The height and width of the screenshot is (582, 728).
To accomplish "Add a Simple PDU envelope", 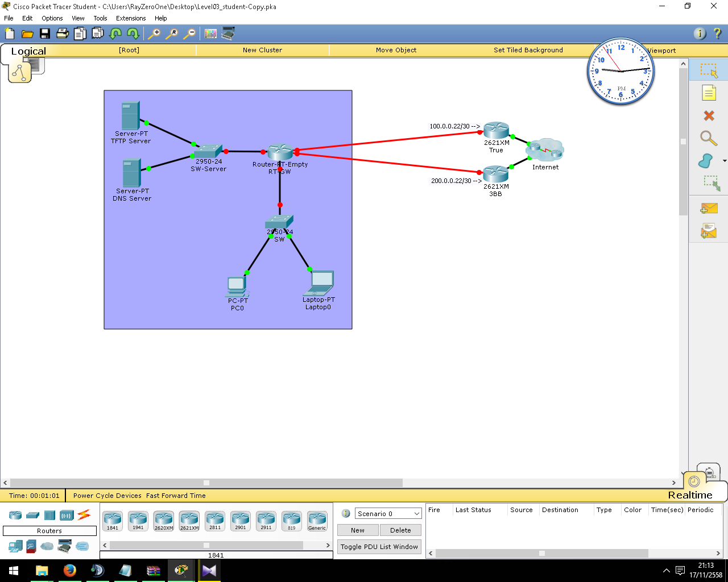I will pos(709,209).
